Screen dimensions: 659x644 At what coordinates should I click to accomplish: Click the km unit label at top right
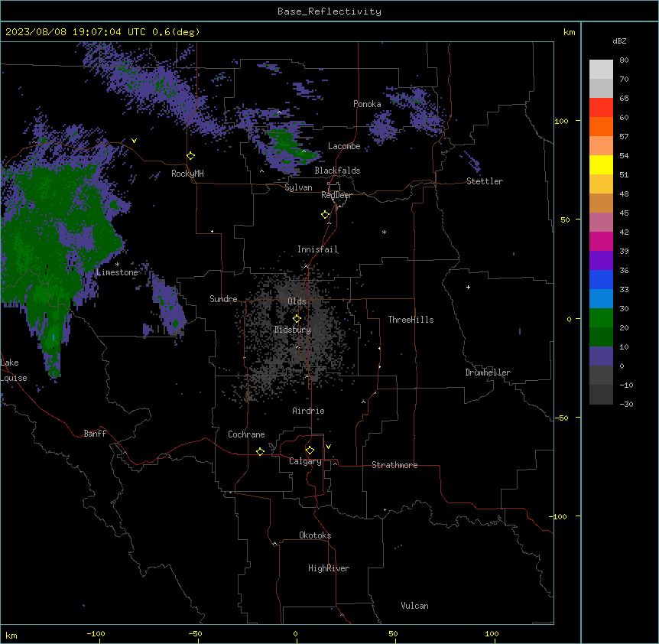click(x=569, y=32)
